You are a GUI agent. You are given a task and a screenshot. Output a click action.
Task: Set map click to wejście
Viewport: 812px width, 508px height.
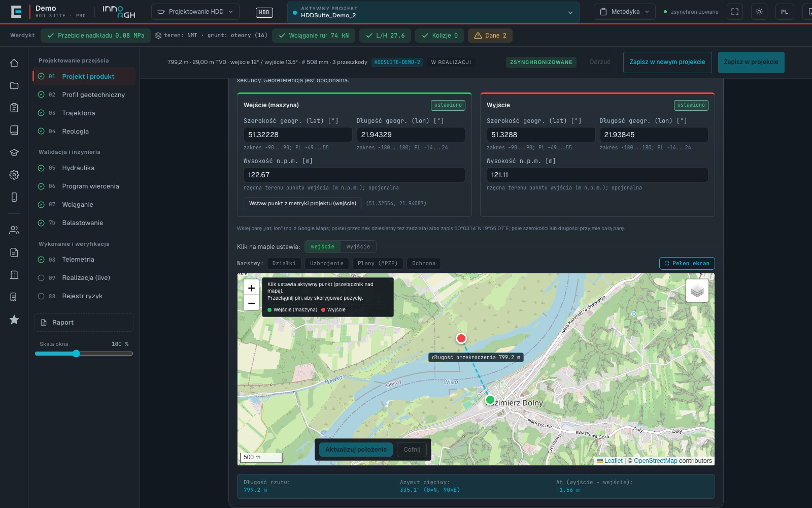[x=323, y=247]
